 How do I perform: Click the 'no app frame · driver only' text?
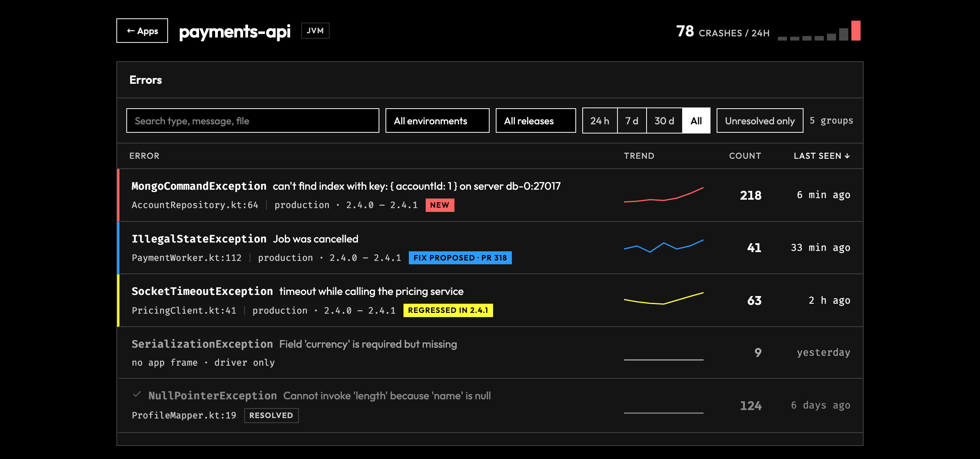coord(203,363)
